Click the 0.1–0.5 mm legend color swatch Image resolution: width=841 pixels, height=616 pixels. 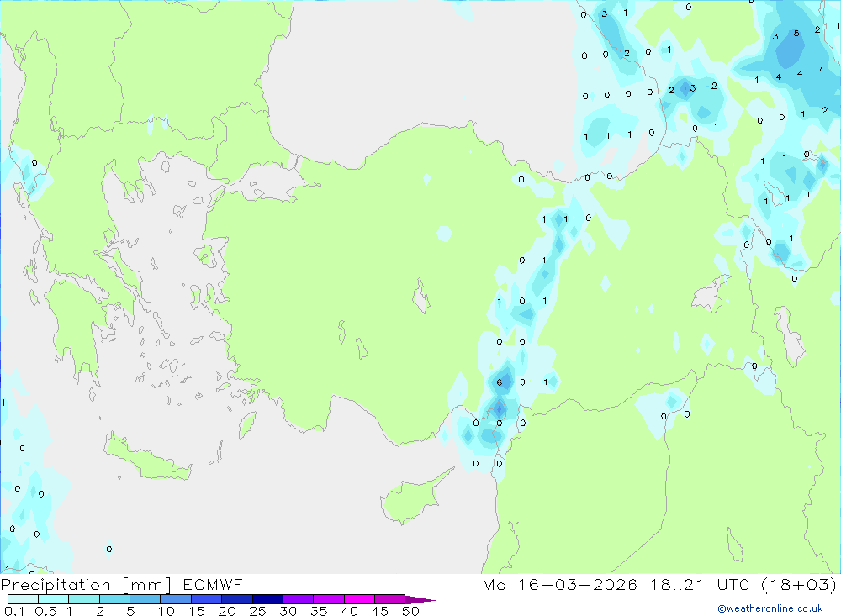point(23,599)
